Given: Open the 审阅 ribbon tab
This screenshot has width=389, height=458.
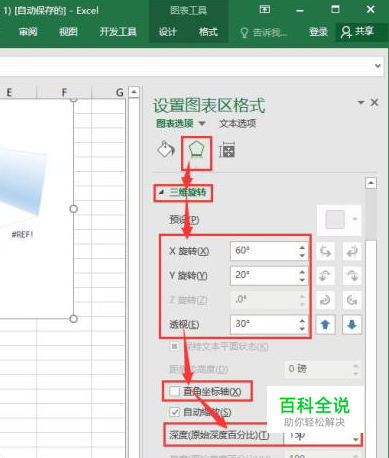Looking at the screenshot, I should click(28, 32).
